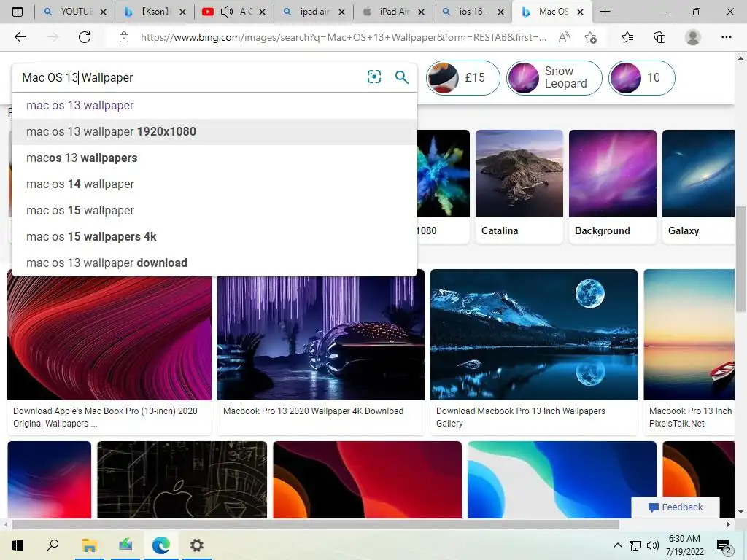Select suggestion 'mac os 15 wallpapers 4k'
The image size is (747, 560).
coord(214,236)
